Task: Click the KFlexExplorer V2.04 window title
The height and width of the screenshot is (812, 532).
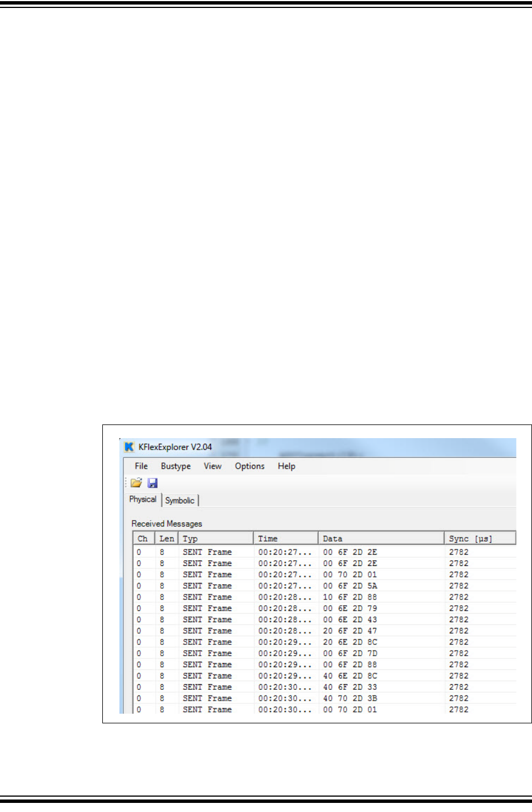Action: coord(175,447)
